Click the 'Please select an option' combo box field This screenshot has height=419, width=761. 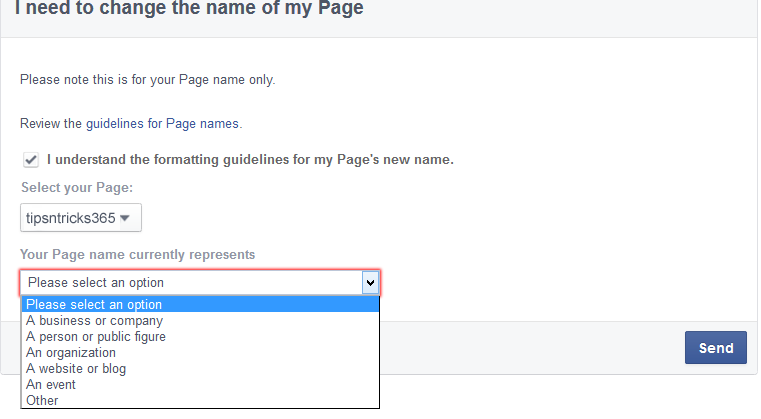pyautogui.click(x=200, y=283)
